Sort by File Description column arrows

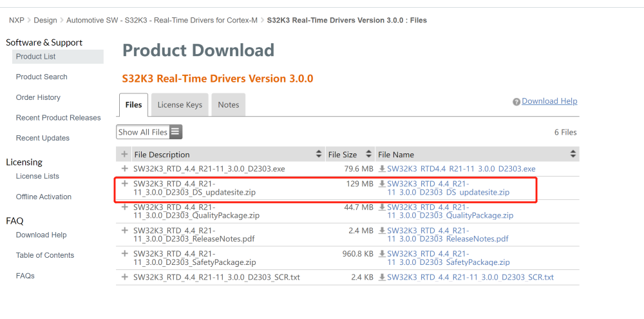coord(318,154)
